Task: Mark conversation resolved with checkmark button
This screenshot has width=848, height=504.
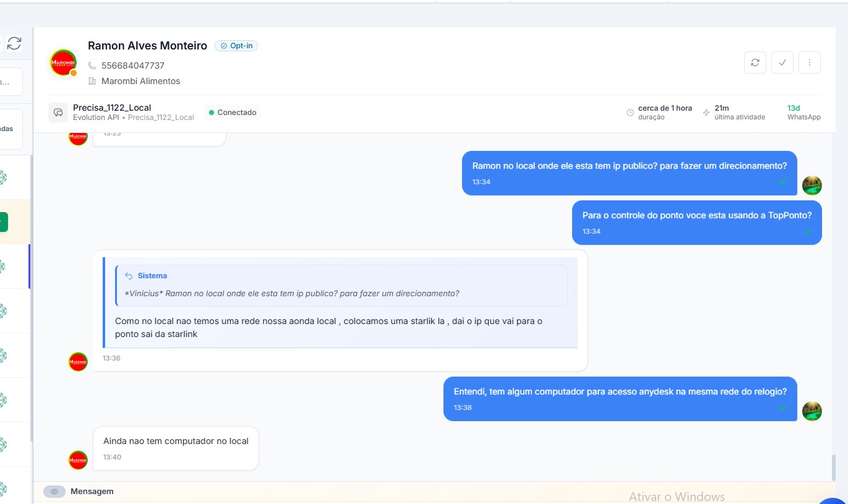Action: coord(782,62)
